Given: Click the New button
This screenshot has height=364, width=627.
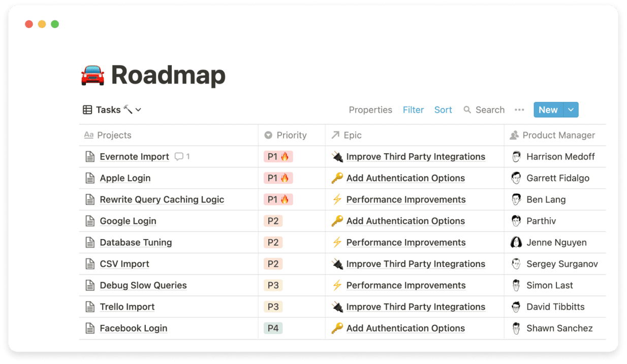Looking at the screenshot, I should click(548, 110).
